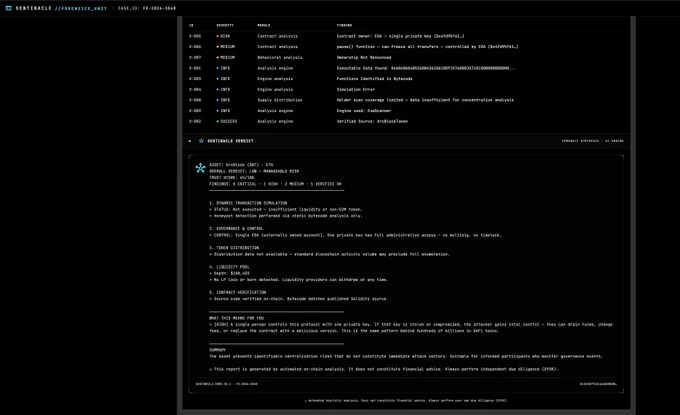680x415 pixels.
Task: Click the Sentinacle Core version footer label
Action: (x=226, y=384)
